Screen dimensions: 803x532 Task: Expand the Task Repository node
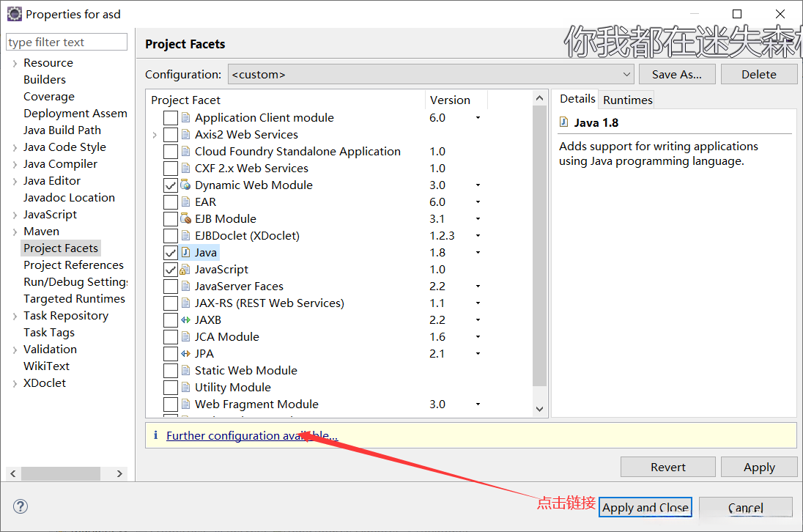tap(15, 317)
